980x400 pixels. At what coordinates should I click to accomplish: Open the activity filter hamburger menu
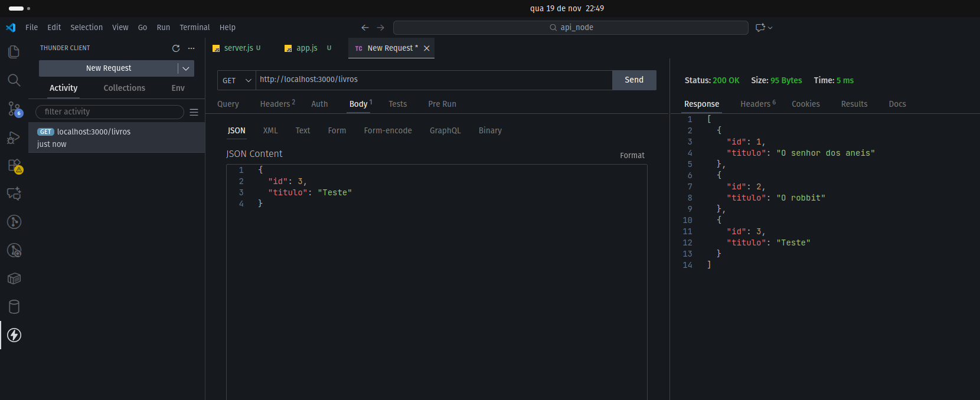(x=194, y=112)
